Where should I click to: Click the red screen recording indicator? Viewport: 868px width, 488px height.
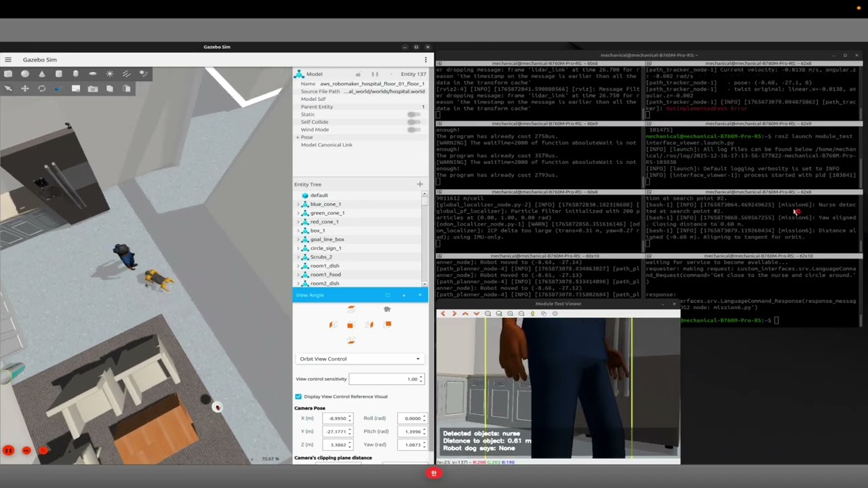pyautogui.click(x=434, y=473)
